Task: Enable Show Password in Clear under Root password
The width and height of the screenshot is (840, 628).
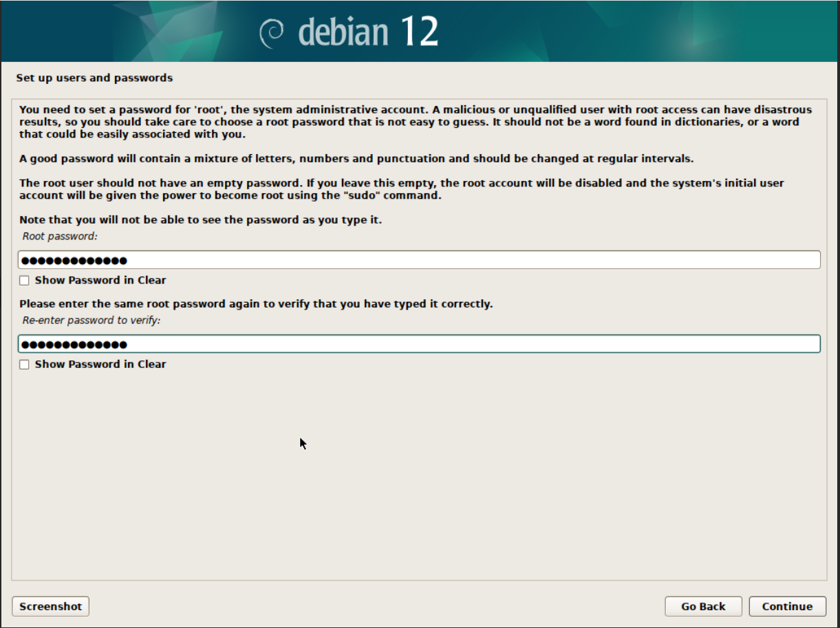Action: (x=25, y=281)
